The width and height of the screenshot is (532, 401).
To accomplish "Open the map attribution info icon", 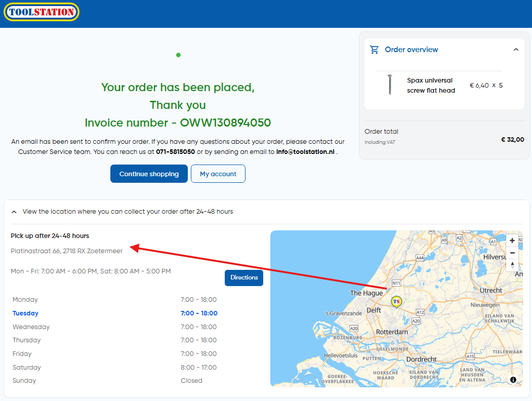I will pyautogui.click(x=513, y=380).
